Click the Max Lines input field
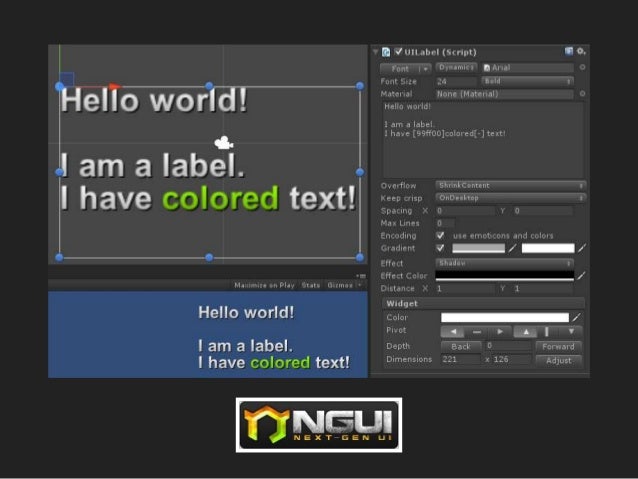Screen dimensions: 638x479 click(445, 223)
